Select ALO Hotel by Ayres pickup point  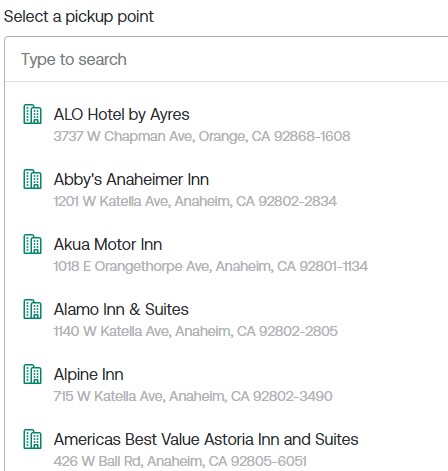pyautogui.click(x=227, y=125)
